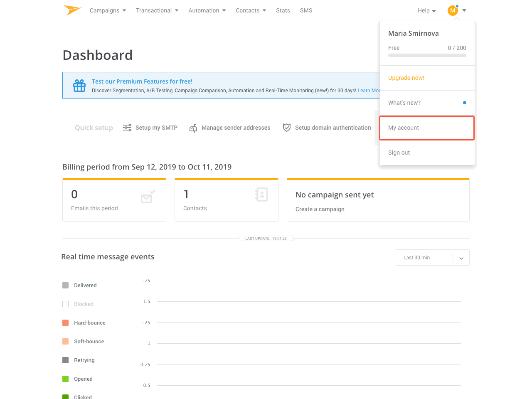Image resolution: width=532 pixels, height=399 pixels.
Task: Click the Upgrade now! link
Action: (406, 78)
